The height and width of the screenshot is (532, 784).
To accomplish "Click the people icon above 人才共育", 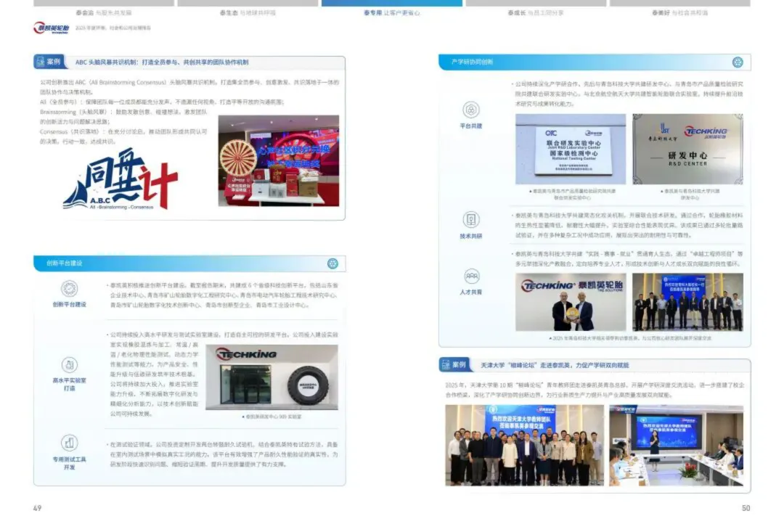I will [x=471, y=276].
